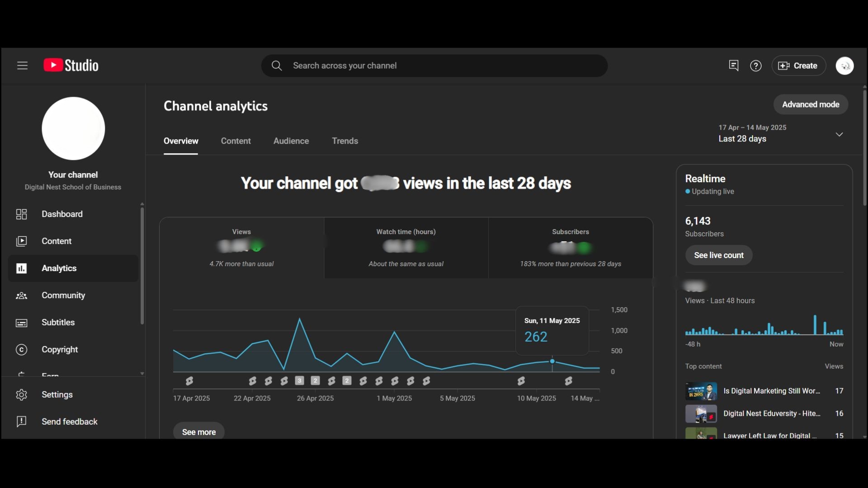Open Subtitles in sidebar
868x488 pixels.
click(58, 323)
